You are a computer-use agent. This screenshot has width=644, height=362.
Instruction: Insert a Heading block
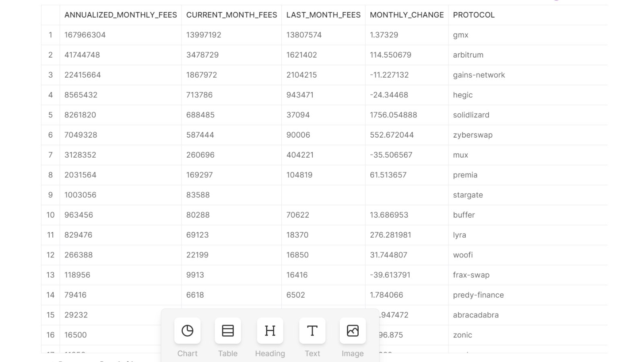click(x=270, y=331)
